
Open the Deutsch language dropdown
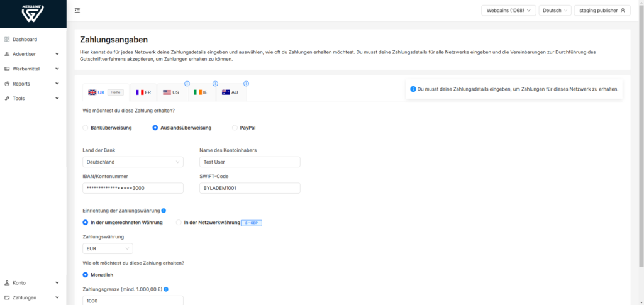(555, 11)
